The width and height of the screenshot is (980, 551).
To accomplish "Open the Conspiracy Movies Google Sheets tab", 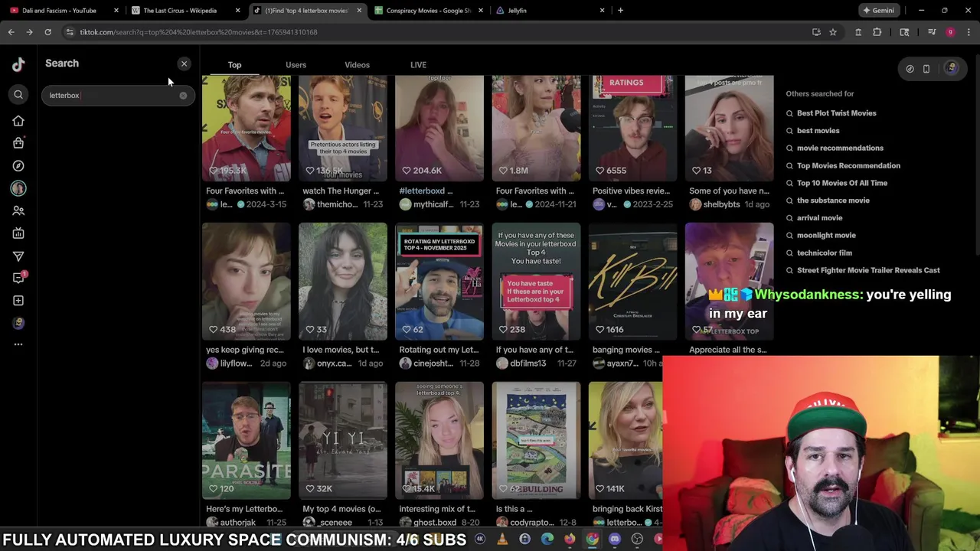I will tap(429, 11).
